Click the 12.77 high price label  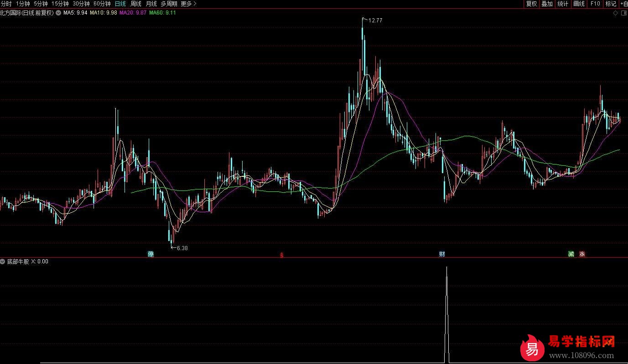coord(375,21)
